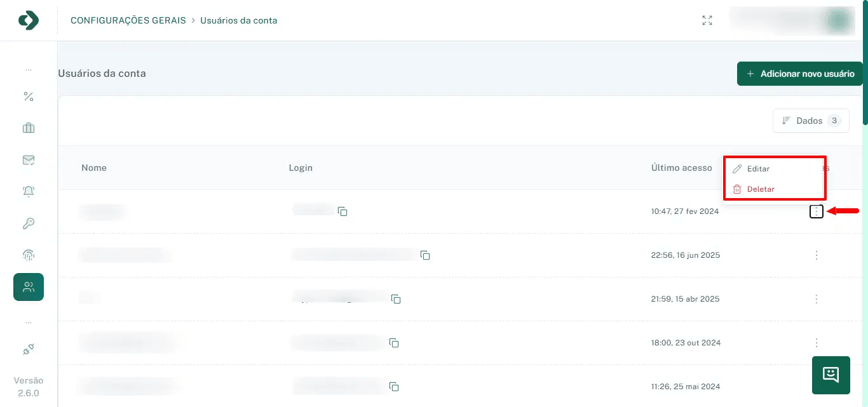Choose Deletar from the context menu
Screen dimensions: 868x407
click(760, 189)
